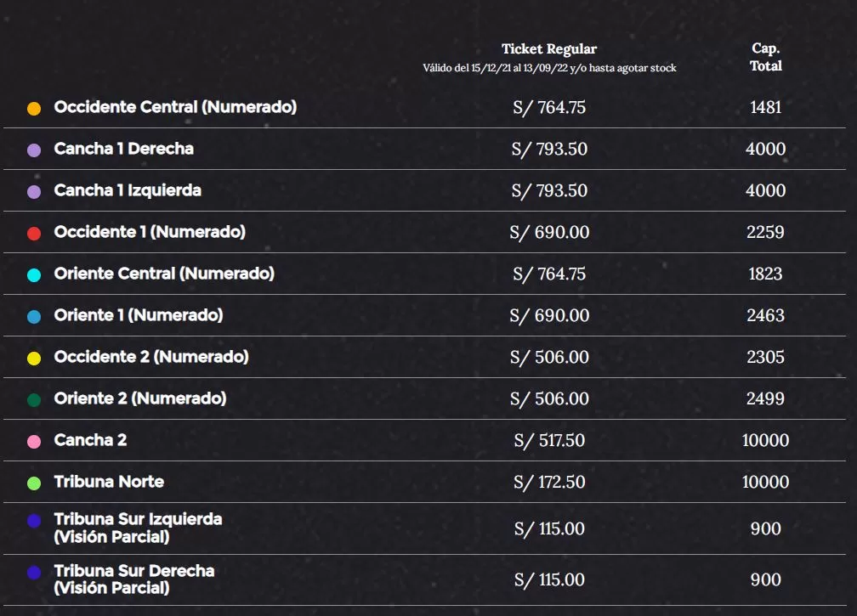Screen dimensions: 857x616
Task: Click the Cap. Total column header
Action: (x=765, y=57)
